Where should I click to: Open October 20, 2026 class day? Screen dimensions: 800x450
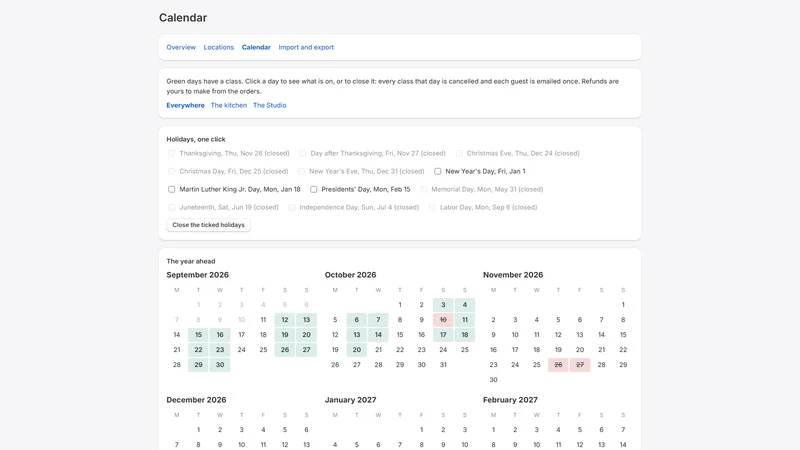[357, 350]
